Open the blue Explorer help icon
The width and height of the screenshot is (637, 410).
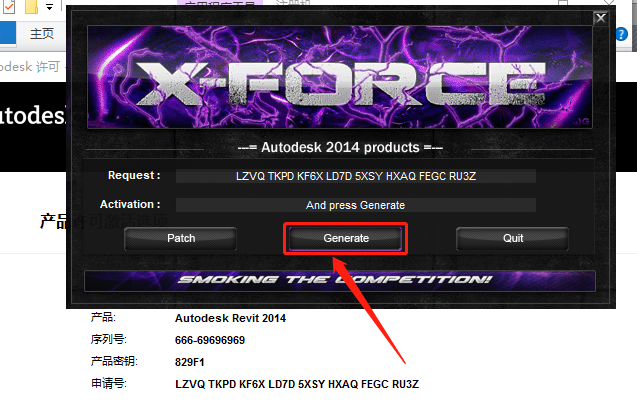622,34
